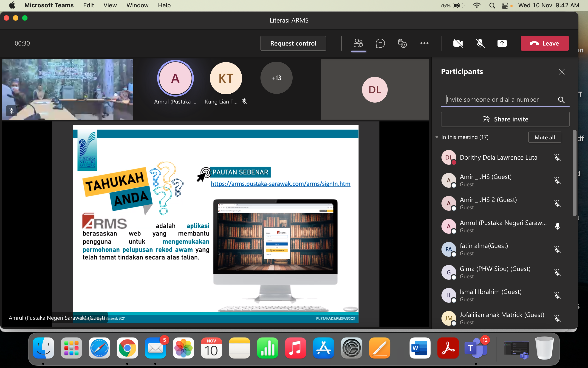The width and height of the screenshot is (588, 368).
Task: Open the share content tray
Action: 502,43
